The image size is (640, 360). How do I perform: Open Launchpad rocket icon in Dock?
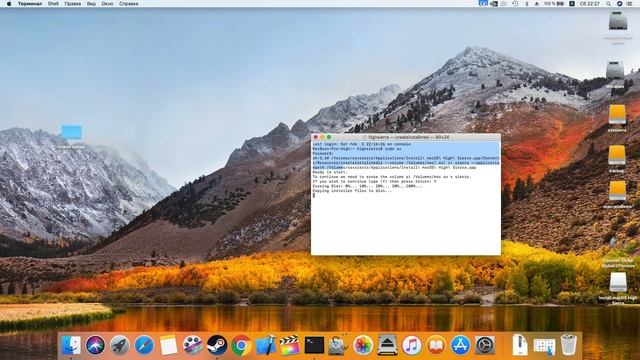click(120, 345)
